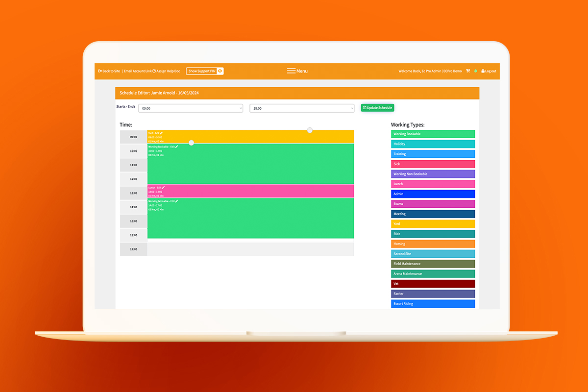Screen dimensions: 588x392
Task: Select the Holiday working type
Action: pyautogui.click(x=433, y=144)
